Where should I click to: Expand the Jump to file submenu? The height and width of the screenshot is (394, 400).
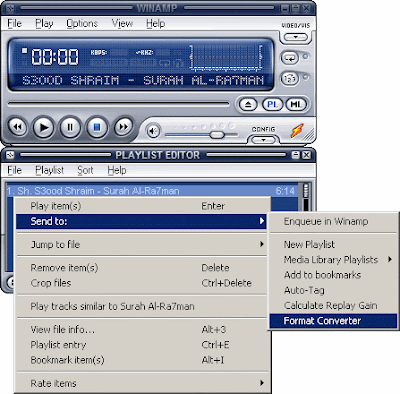point(141,245)
